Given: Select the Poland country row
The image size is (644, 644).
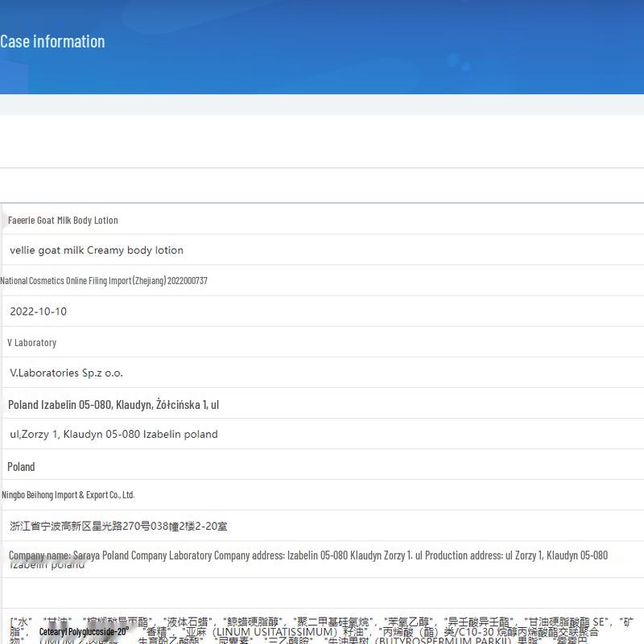Looking at the screenshot, I should click(22, 466).
